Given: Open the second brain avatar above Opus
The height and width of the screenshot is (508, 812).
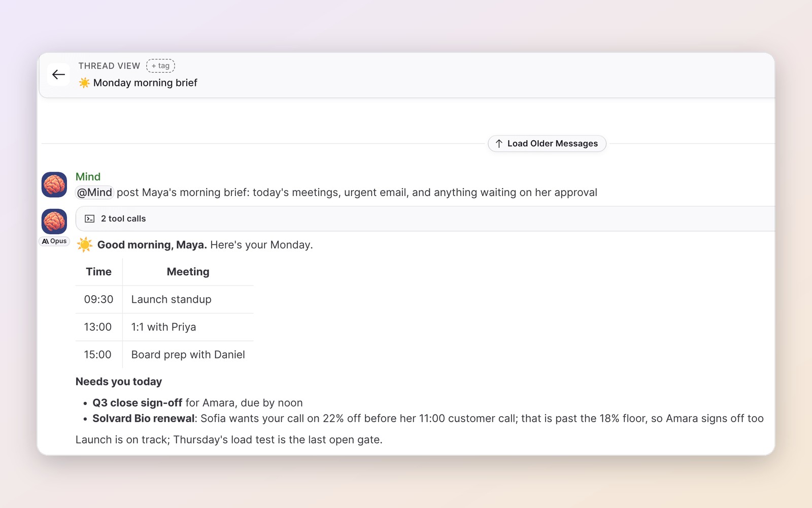Looking at the screenshot, I should click(54, 221).
